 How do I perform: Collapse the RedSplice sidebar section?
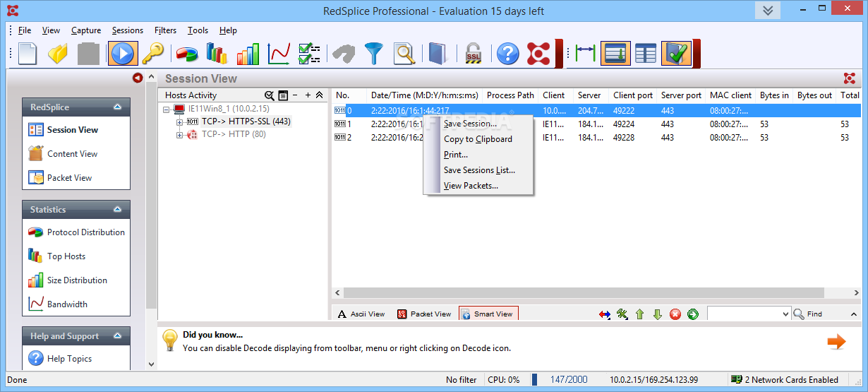[x=117, y=107]
